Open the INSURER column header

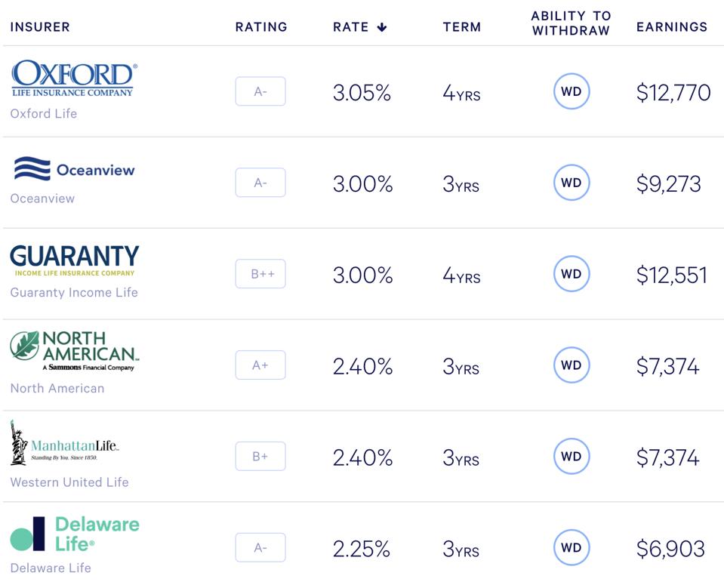(x=40, y=26)
